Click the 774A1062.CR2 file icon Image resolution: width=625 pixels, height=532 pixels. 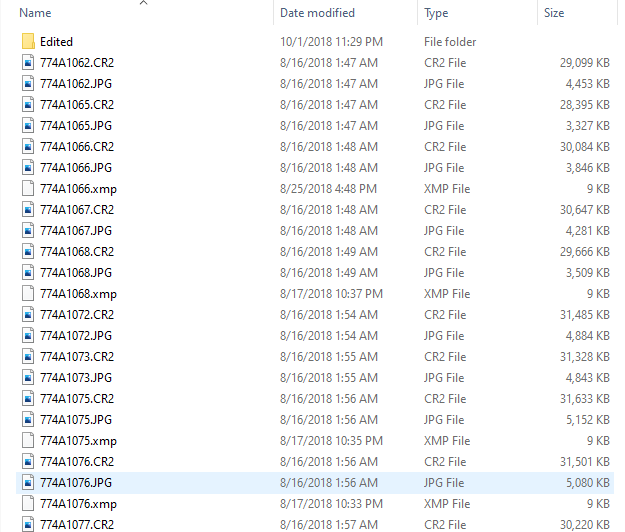tap(28, 63)
